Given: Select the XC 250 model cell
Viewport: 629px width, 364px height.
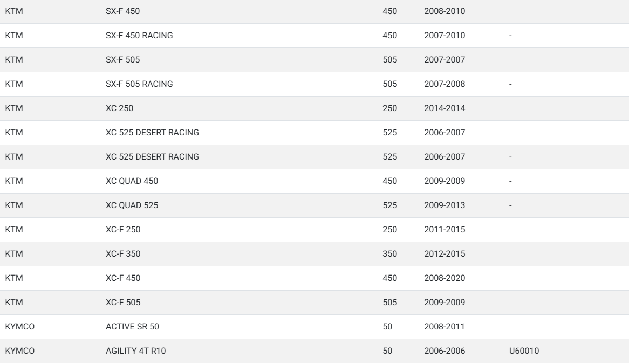Looking at the screenshot, I should tap(120, 108).
